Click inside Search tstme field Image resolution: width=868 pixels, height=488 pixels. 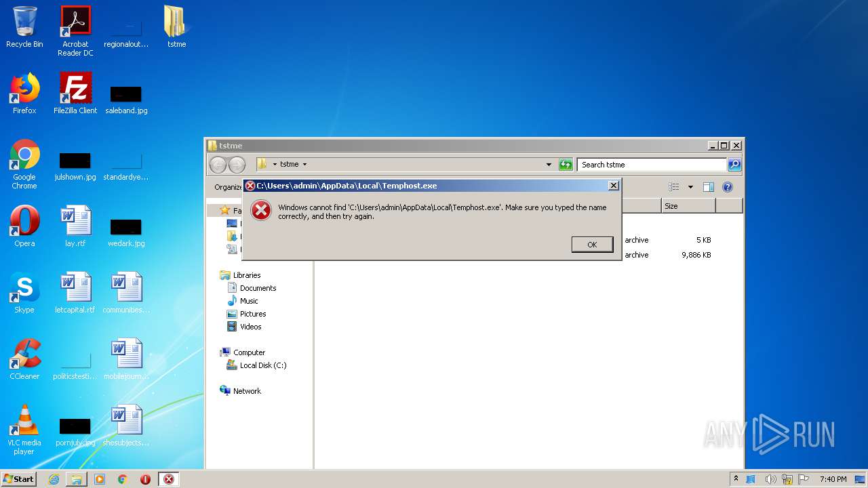pos(652,165)
